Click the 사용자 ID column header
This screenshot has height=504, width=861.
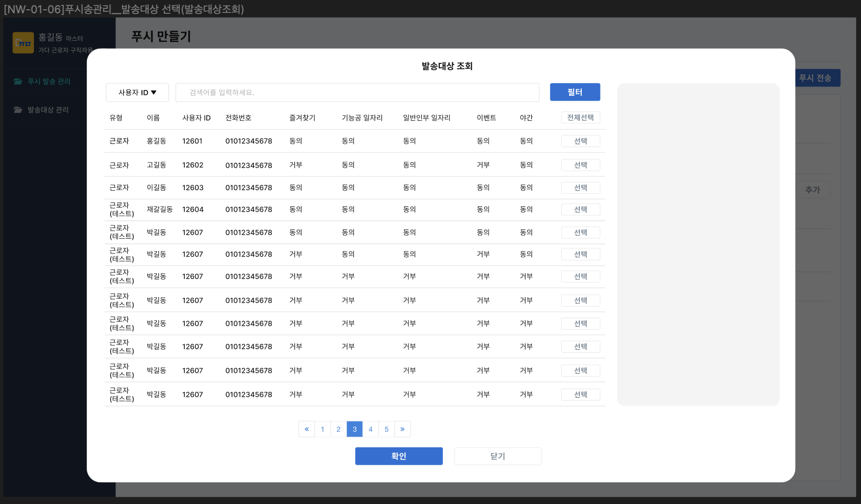coord(197,118)
